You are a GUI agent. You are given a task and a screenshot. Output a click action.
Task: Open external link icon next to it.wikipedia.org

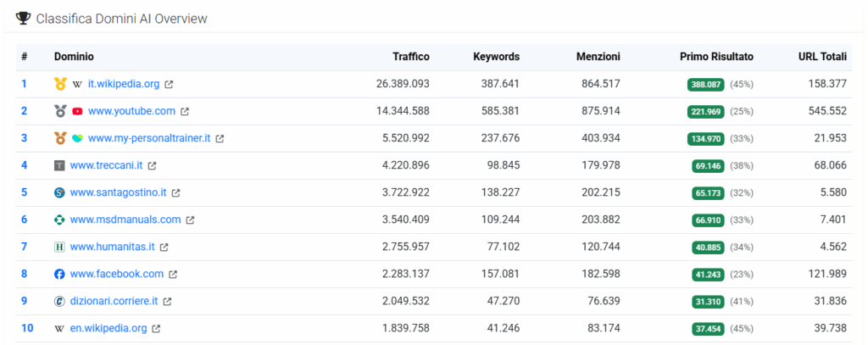(170, 85)
